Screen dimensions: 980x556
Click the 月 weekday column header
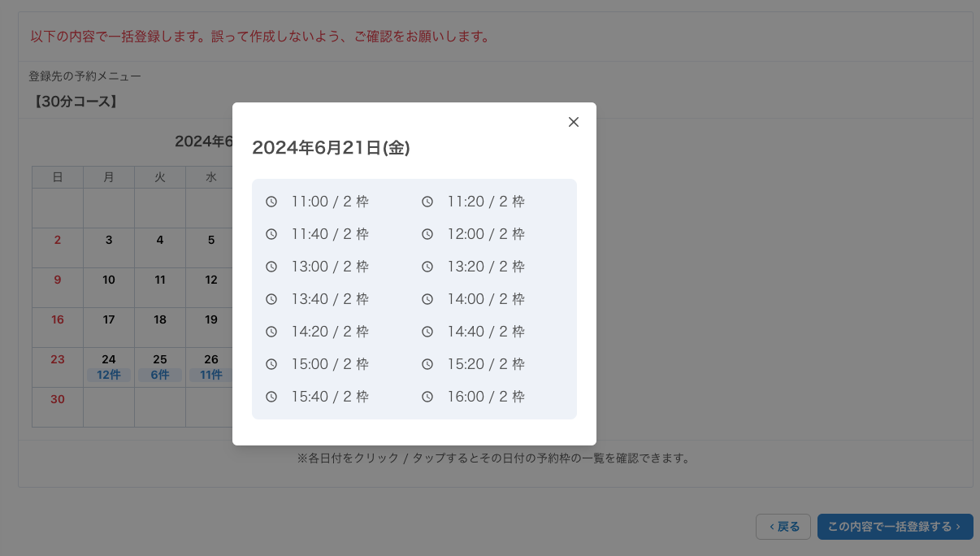(109, 177)
